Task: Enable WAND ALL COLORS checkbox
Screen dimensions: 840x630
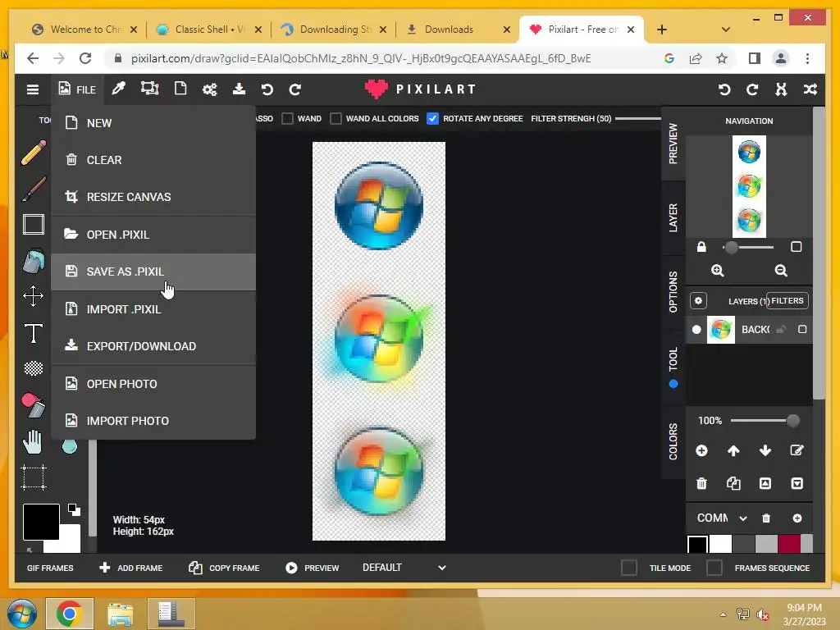Action: pyautogui.click(x=336, y=118)
